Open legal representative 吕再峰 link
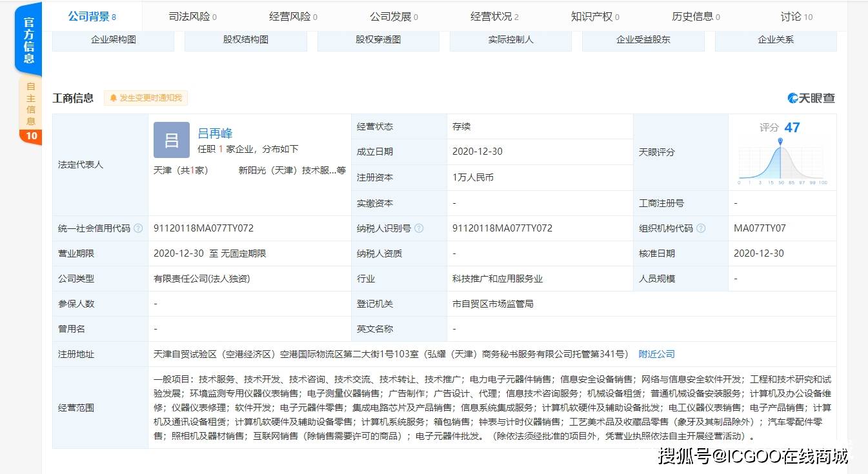The image size is (868, 474). [215, 133]
